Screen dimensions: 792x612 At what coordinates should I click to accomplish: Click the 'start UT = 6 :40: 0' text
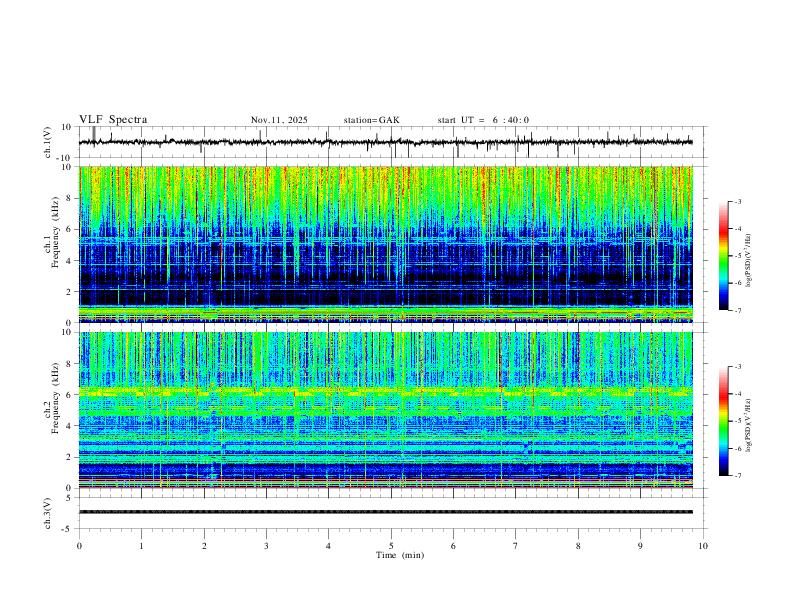[483, 120]
